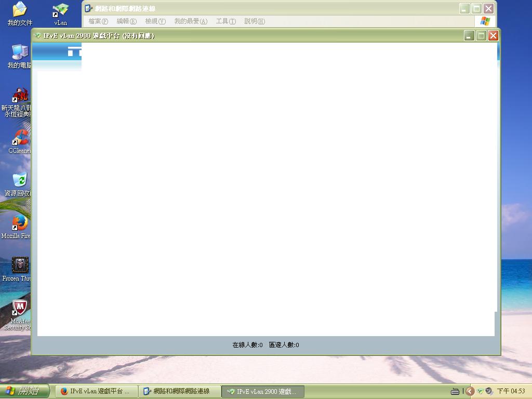
Task: Open 編輯(E) menu in network window
Action: tap(127, 21)
